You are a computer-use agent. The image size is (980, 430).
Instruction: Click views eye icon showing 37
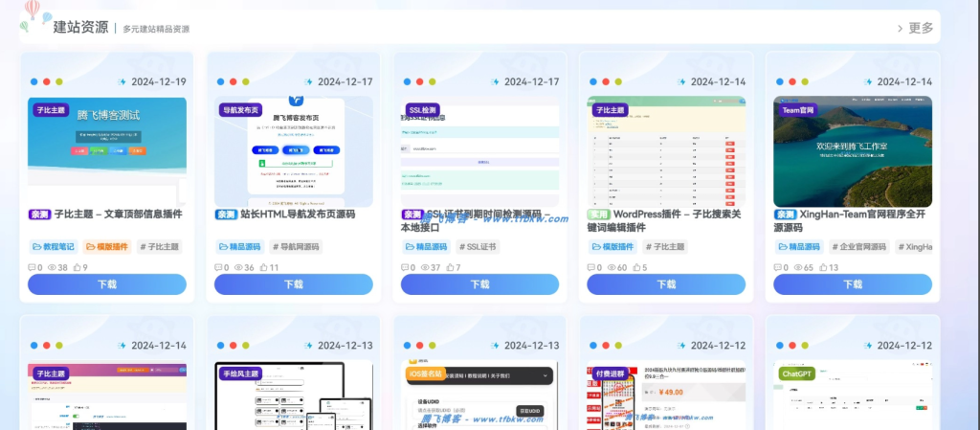[425, 267]
